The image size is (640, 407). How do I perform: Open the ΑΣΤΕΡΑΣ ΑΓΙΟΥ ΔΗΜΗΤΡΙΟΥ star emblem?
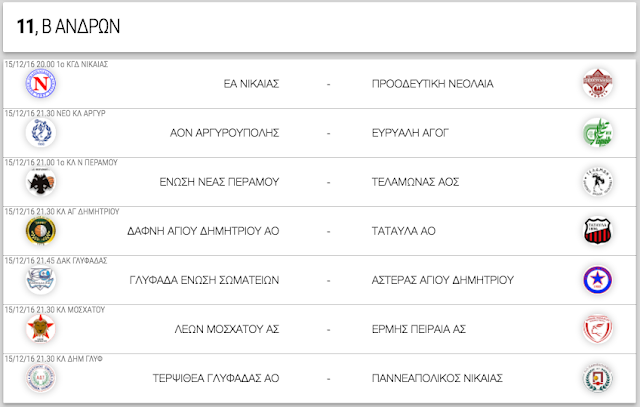[598, 280]
